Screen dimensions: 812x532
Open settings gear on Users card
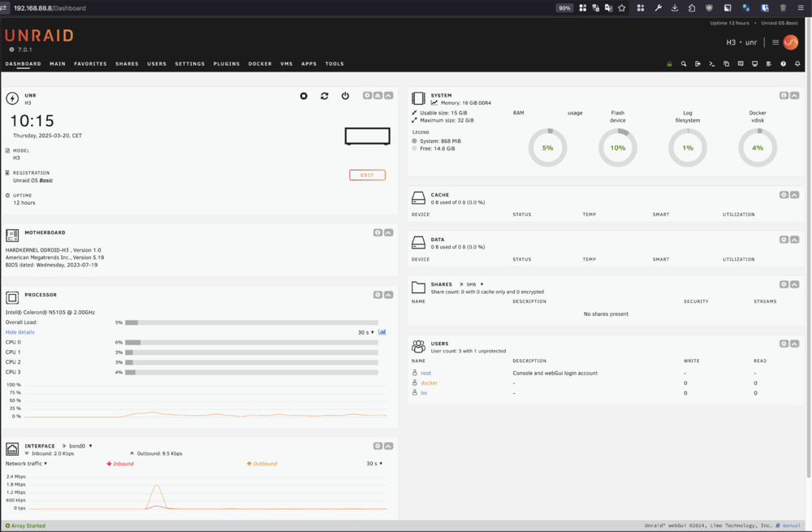(784, 344)
